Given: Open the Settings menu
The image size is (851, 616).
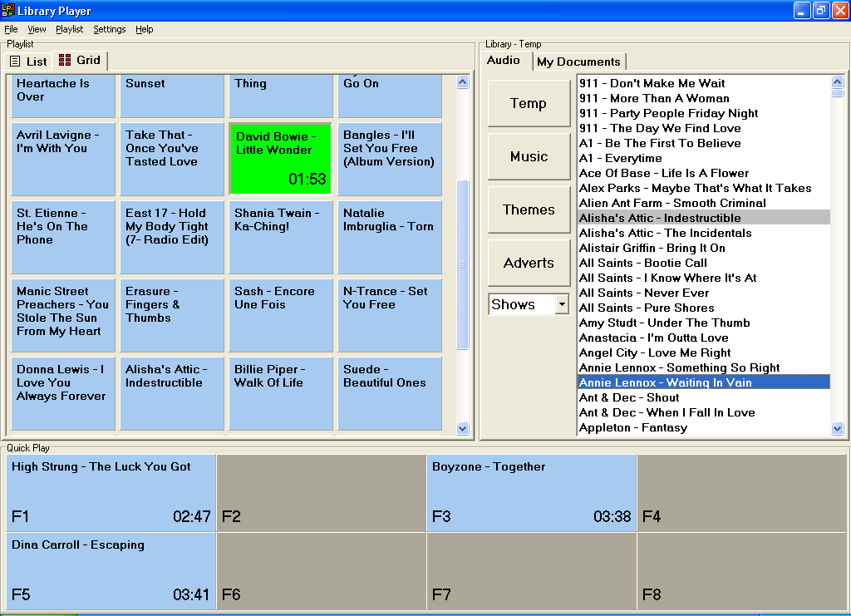Looking at the screenshot, I should click(109, 29).
